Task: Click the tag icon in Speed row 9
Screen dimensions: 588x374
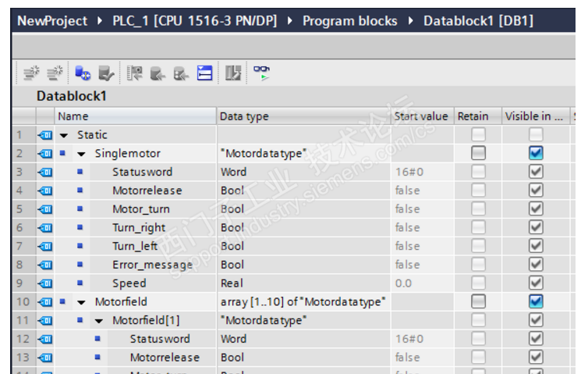Action: point(45,283)
